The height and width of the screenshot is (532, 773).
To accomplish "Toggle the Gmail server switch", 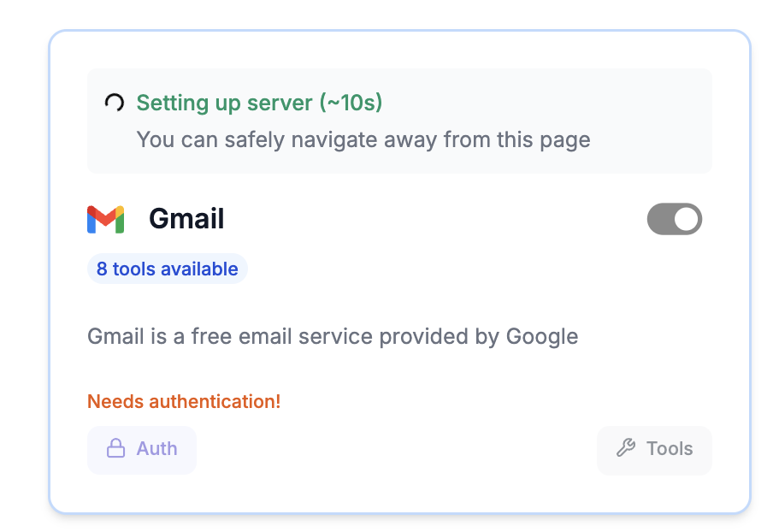I will [x=674, y=219].
